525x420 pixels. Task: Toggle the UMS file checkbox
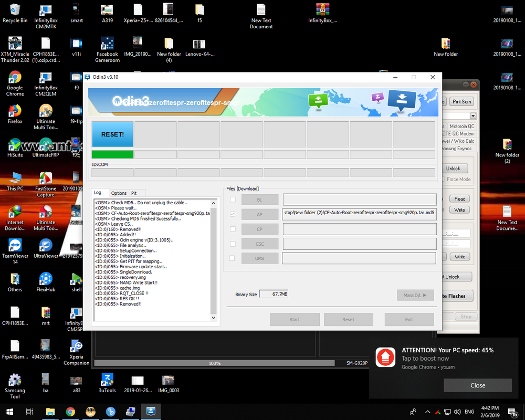pos(232,258)
